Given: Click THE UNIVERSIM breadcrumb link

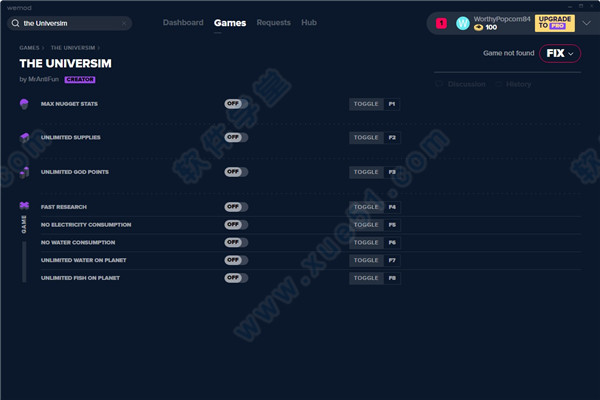Looking at the screenshot, I should [x=73, y=48].
